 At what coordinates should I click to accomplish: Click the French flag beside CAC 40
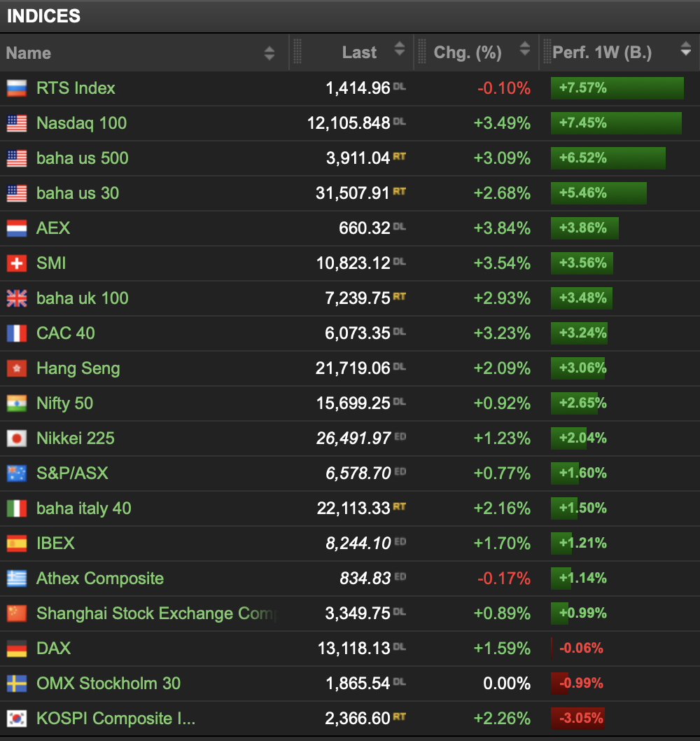tap(17, 333)
